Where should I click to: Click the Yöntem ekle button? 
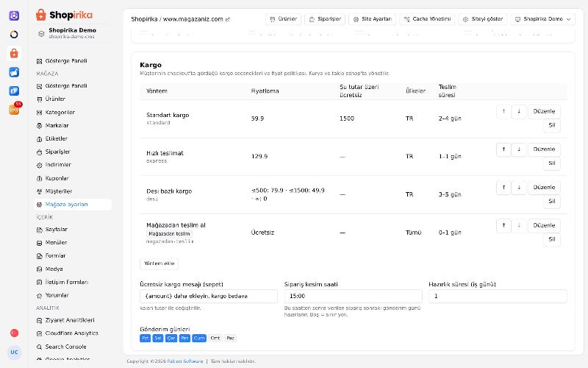click(x=159, y=263)
